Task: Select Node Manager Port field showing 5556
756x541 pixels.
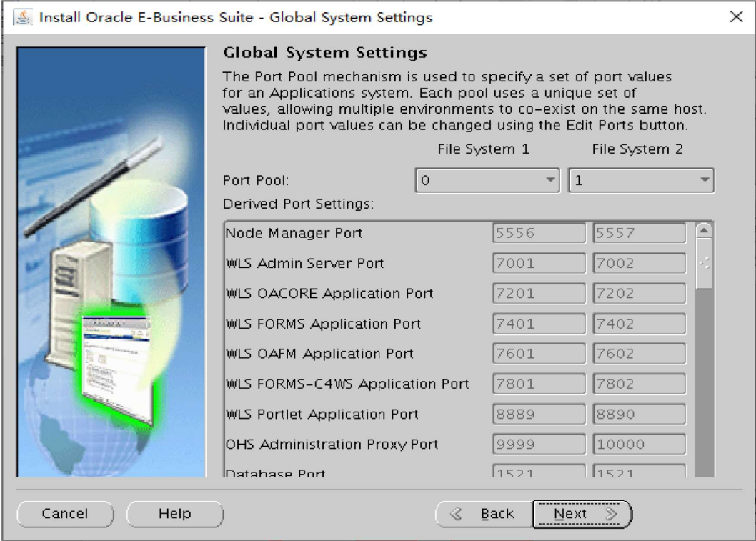Action: 539,233
